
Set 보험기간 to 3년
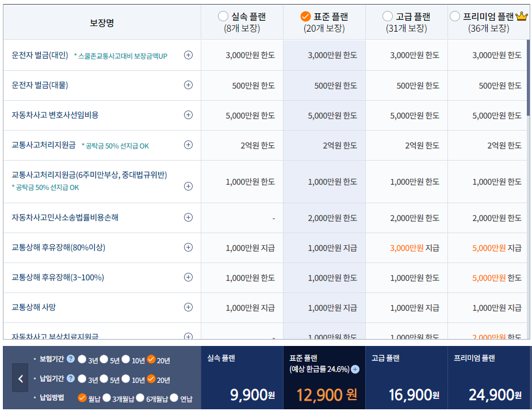(x=82, y=359)
